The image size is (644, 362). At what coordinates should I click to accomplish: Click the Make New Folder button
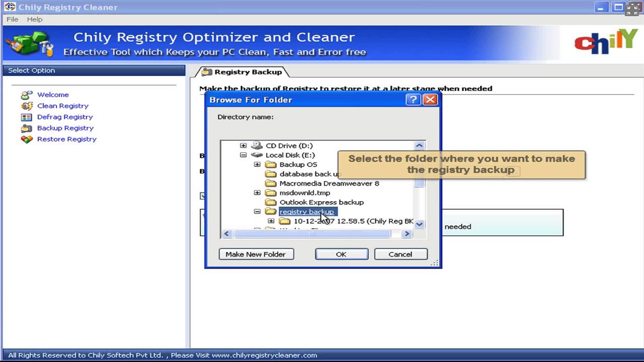256,254
